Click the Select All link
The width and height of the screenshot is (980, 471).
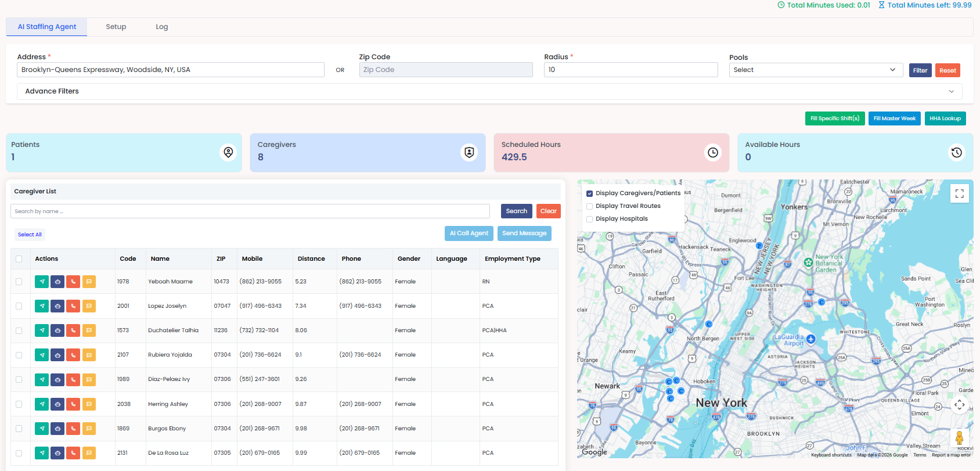[30, 235]
